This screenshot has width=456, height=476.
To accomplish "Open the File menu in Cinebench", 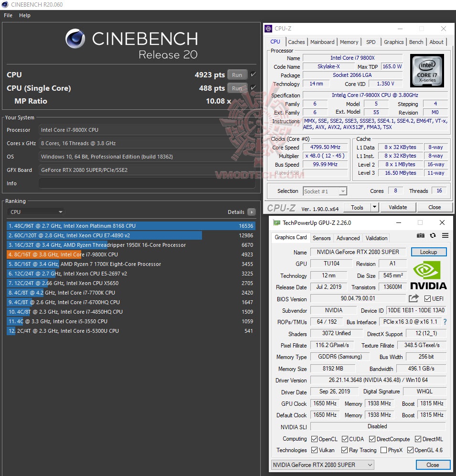I will (x=8, y=15).
